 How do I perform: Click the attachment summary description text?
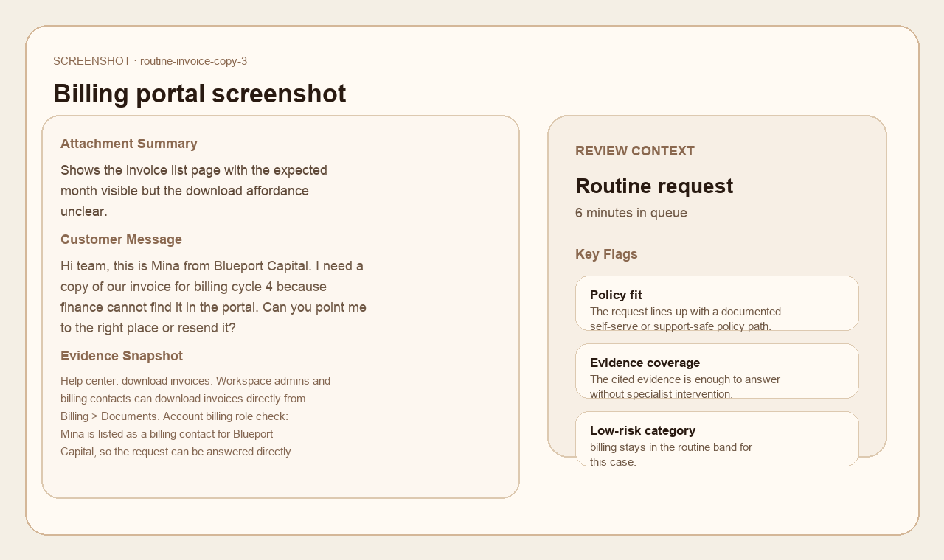[193, 191]
